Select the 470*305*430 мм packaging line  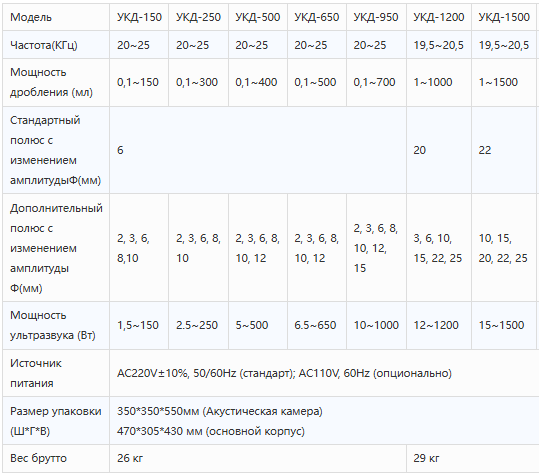click(211, 431)
